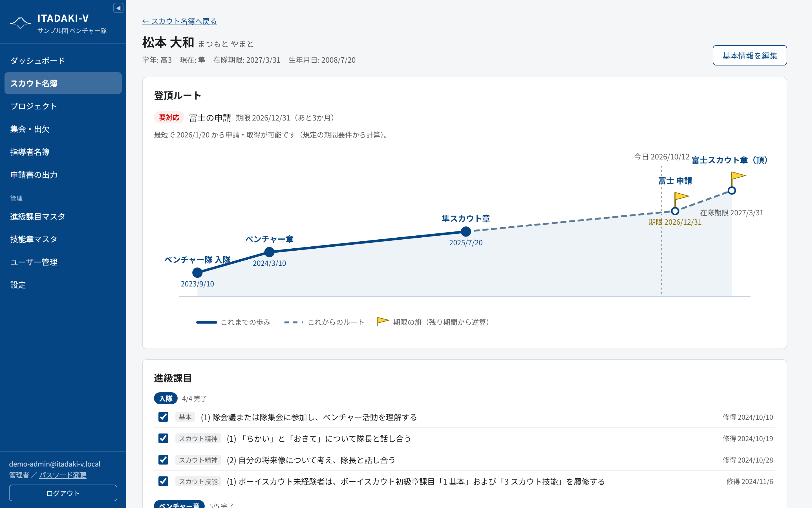The height and width of the screenshot is (508, 812).
Task: Click the ベンチャー章 milestone point
Action: (x=270, y=252)
